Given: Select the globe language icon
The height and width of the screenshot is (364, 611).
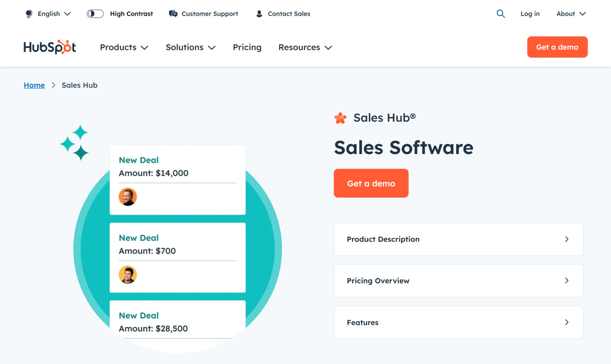Looking at the screenshot, I should pos(29,14).
